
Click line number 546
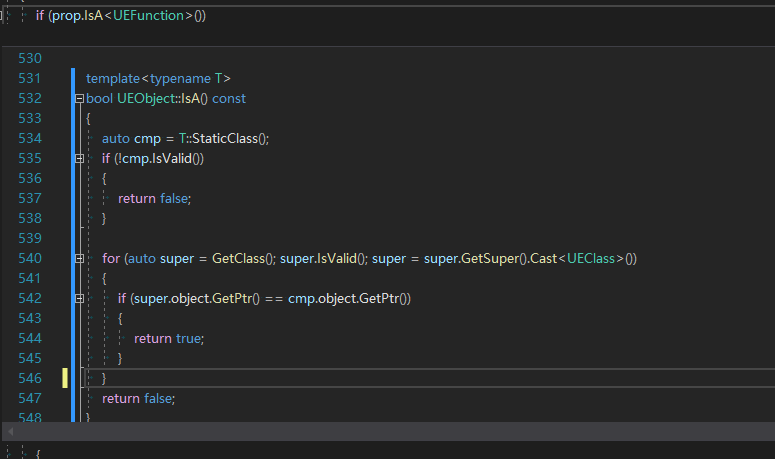click(x=29, y=378)
